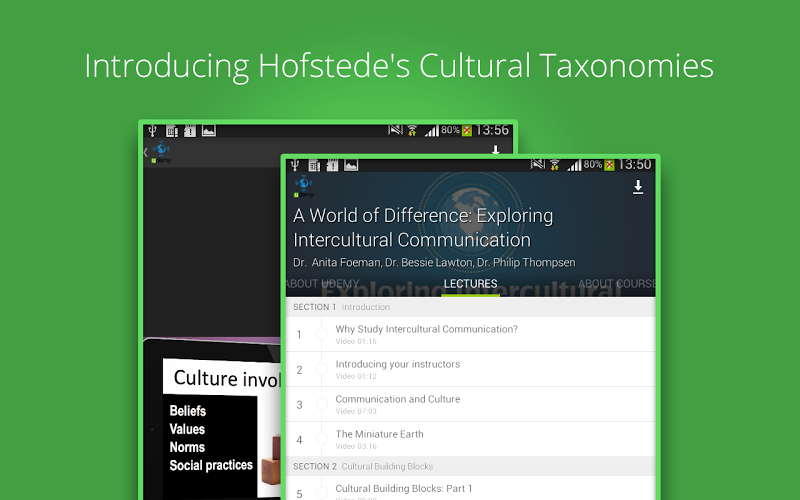
Task: Open lecture Why Study Intercultural Communication?
Action: (470, 334)
